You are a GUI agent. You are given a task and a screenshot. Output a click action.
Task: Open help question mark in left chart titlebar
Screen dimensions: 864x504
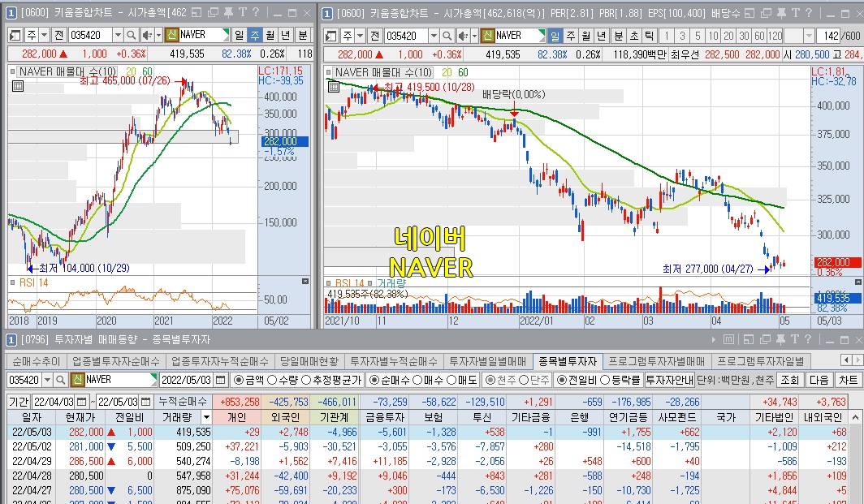tap(256, 12)
